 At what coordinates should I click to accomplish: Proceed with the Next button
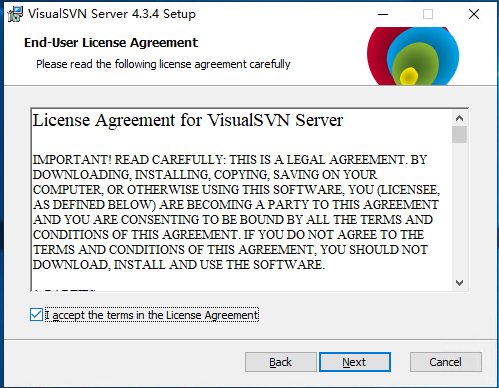355,362
